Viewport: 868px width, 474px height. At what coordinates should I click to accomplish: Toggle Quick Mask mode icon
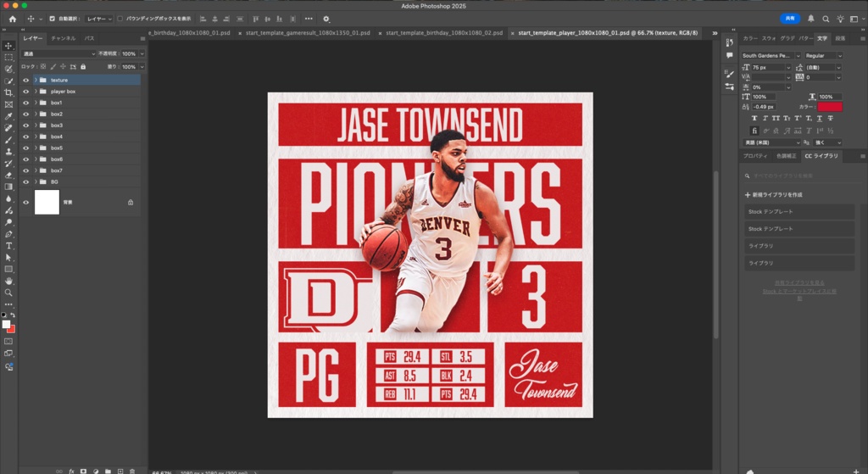point(8,341)
